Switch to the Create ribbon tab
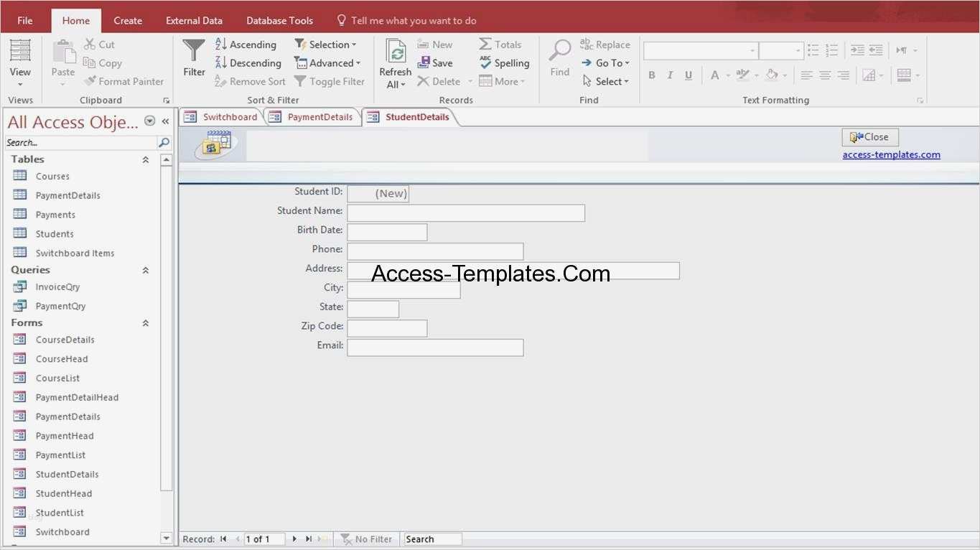 tap(127, 20)
